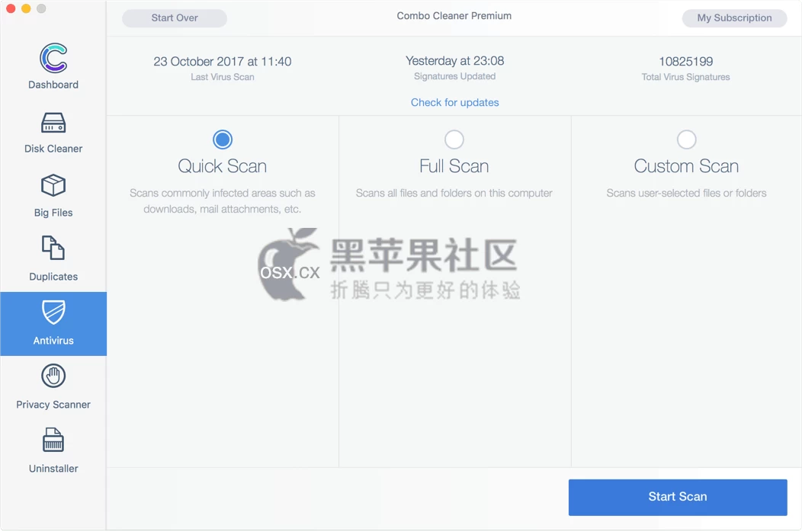
Task: Click 'Scans user-selected files or folders' description
Action: click(x=686, y=194)
